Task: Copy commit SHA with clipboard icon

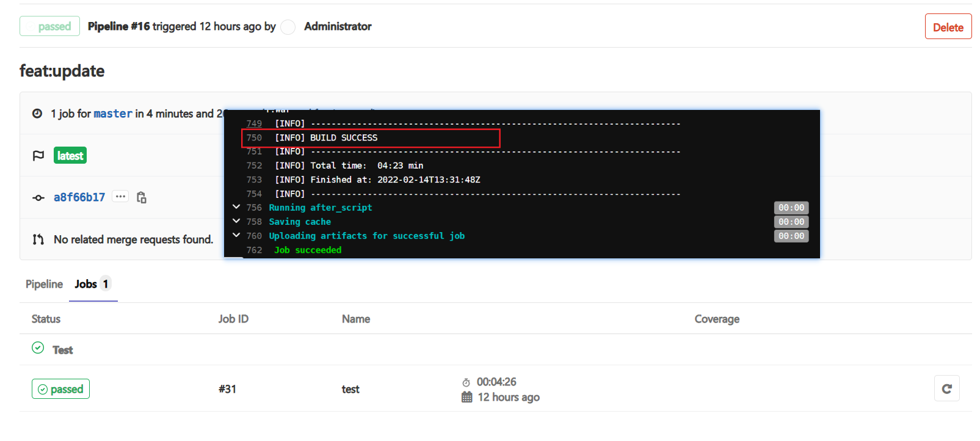Action: coord(142,197)
